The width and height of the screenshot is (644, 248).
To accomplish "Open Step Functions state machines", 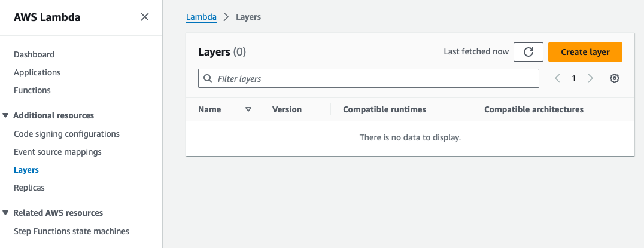I will pos(71,231).
